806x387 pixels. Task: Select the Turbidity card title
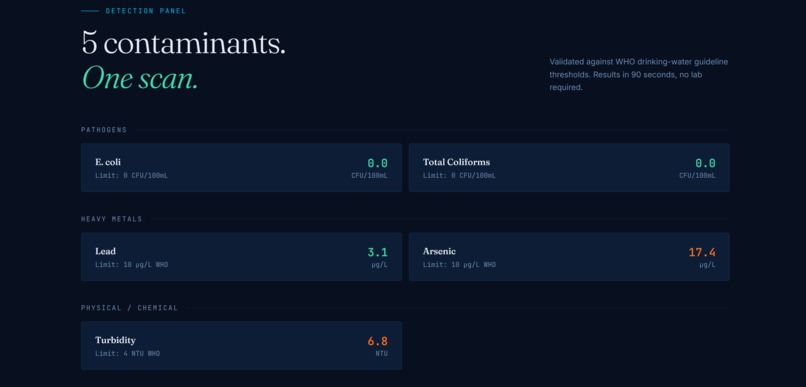[x=115, y=340]
